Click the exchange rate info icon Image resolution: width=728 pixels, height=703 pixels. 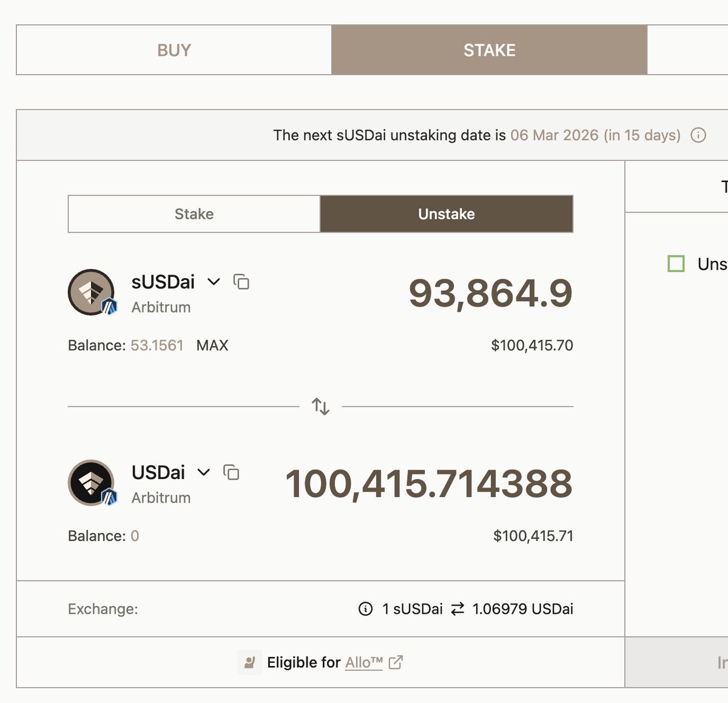pyautogui.click(x=365, y=608)
